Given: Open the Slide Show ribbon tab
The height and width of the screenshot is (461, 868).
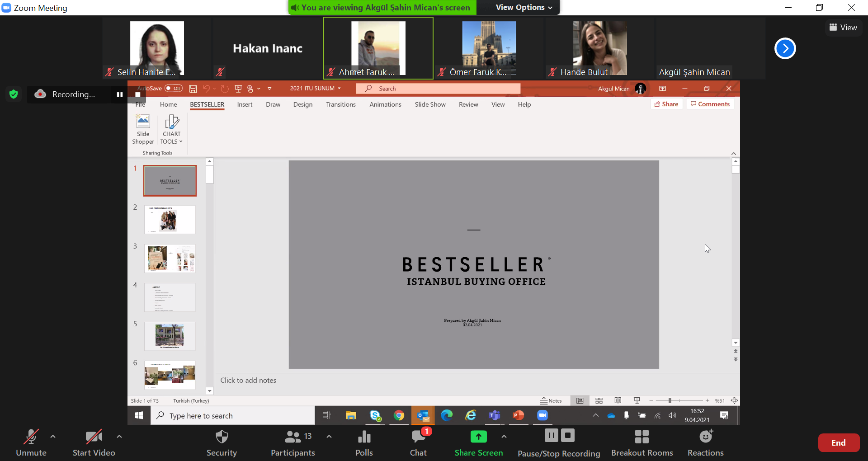Looking at the screenshot, I should (x=430, y=104).
